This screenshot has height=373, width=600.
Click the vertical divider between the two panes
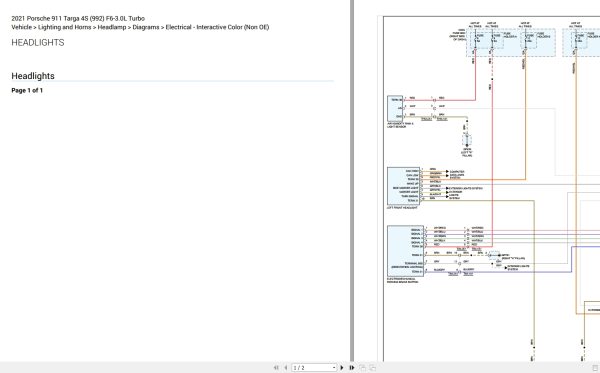coord(352,181)
